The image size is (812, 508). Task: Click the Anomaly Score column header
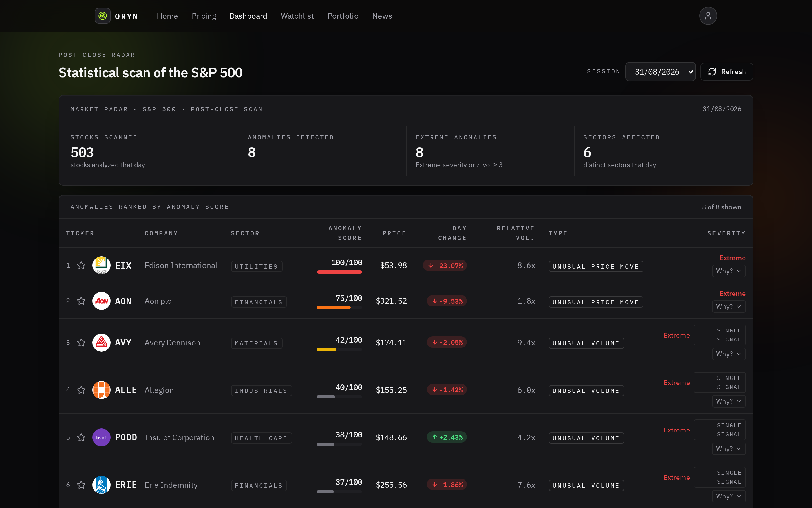click(345, 233)
